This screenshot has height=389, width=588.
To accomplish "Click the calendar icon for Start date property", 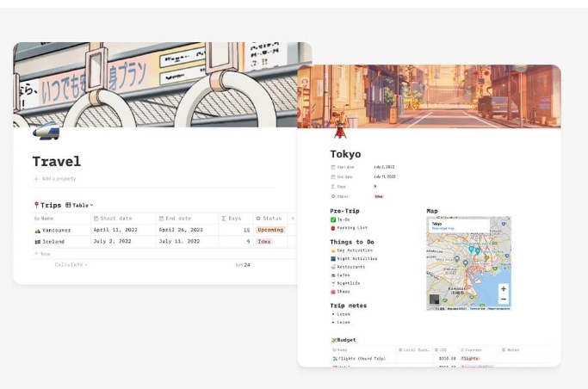I will coord(332,167).
